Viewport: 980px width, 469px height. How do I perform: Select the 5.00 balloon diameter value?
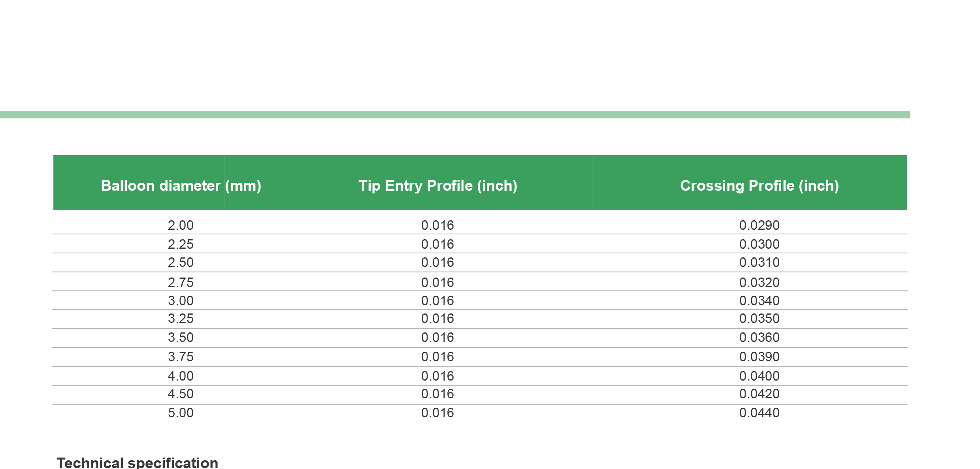[x=181, y=413]
